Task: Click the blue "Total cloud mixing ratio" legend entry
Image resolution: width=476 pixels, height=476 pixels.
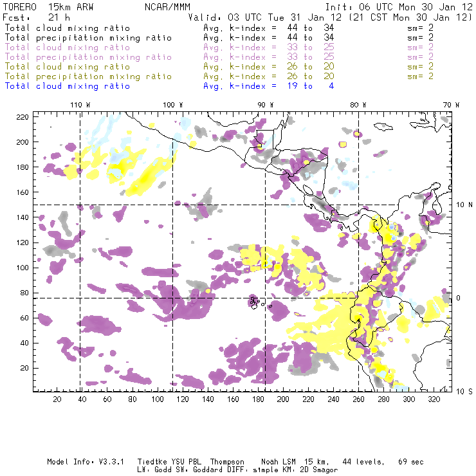Action: tap(68, 86)
